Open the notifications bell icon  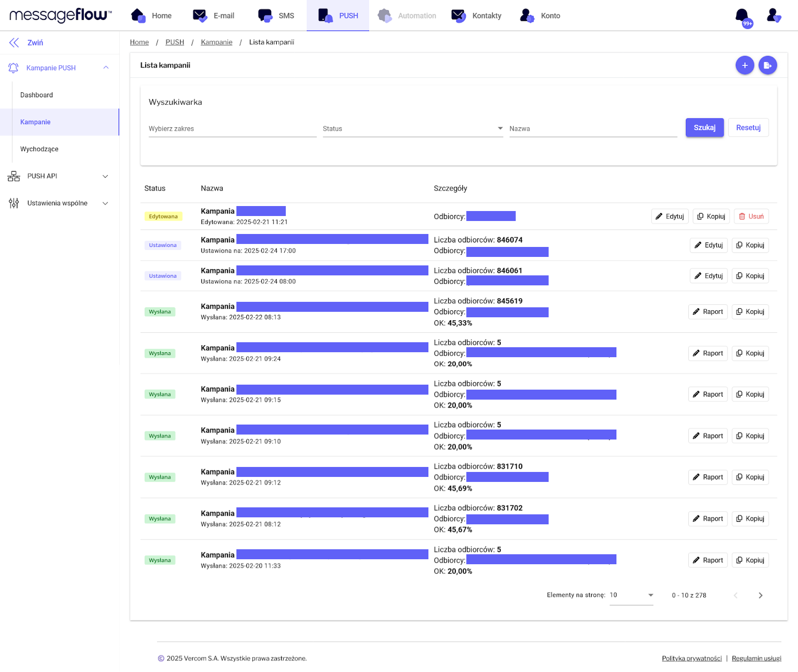coord(742,16)
